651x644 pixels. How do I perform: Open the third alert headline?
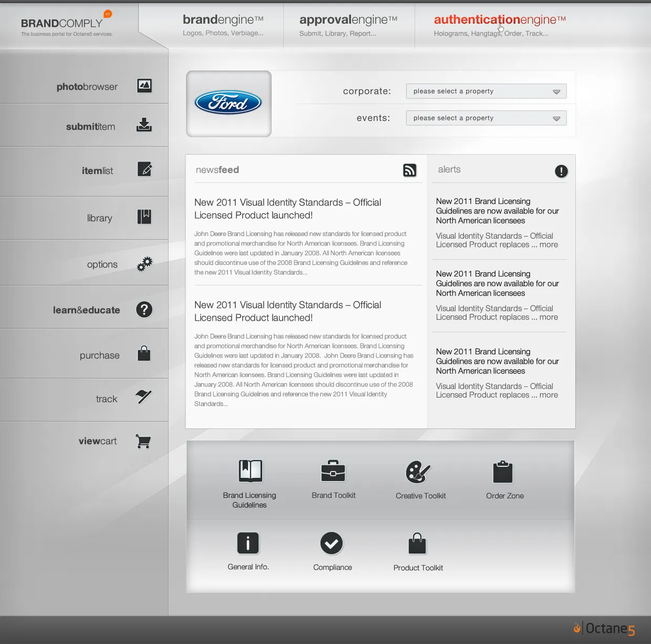[497, 361]
